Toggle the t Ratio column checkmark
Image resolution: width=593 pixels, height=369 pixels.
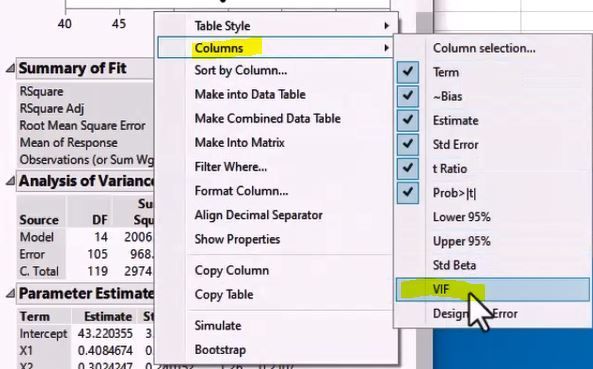pyautogui.click(x=408, y=169)
